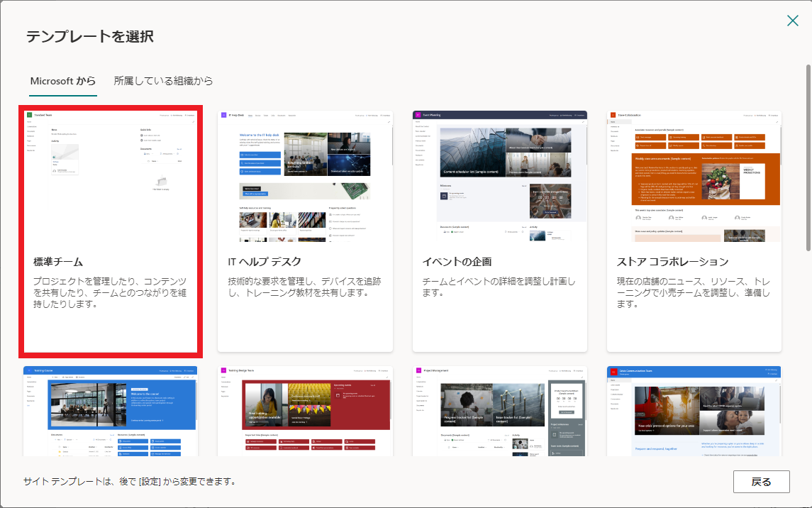
Task: Click description starting 現在の店舗のニュース
Action: tap(694, 292)
